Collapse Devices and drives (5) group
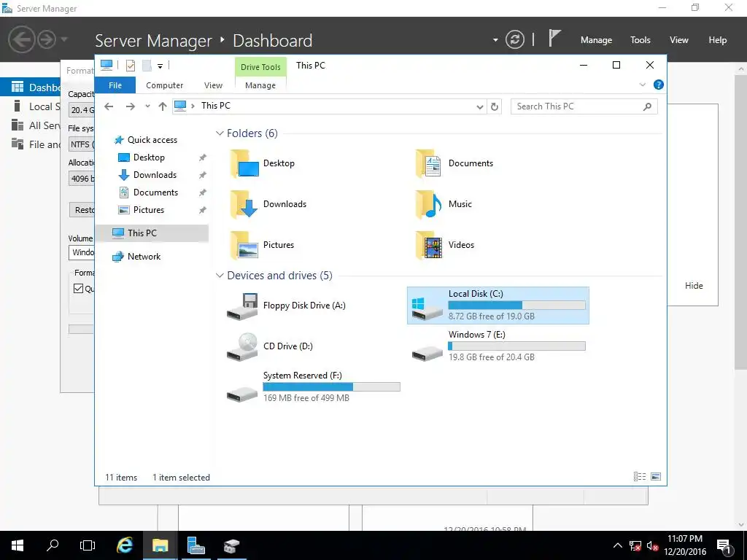 tap(220, 276)
